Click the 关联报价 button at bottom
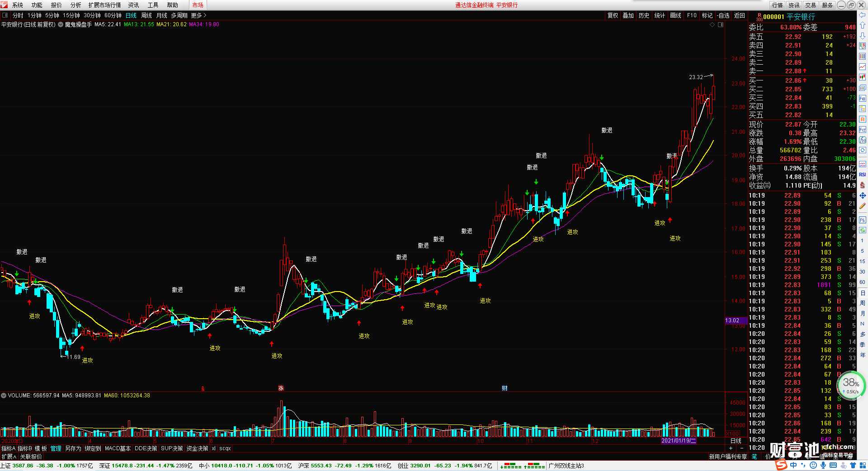868x471 pixels. pyautogui.click(x=31, y=457)
